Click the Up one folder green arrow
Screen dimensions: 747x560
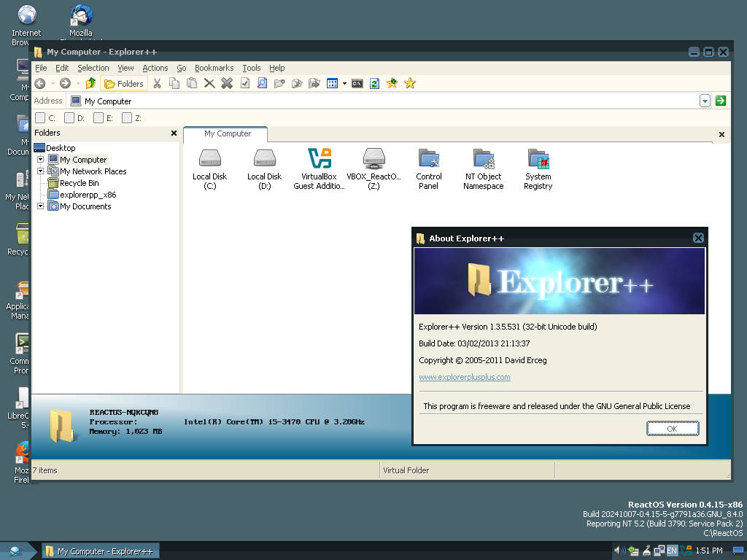click(90, 83)
